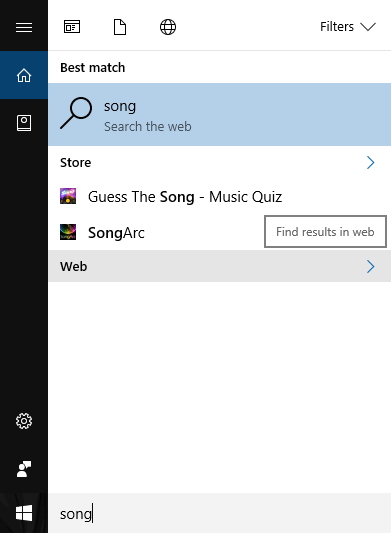391x533 pixels.
Task: Select Search the web best match
Action: pyautogui.click(x=220, y=115)
